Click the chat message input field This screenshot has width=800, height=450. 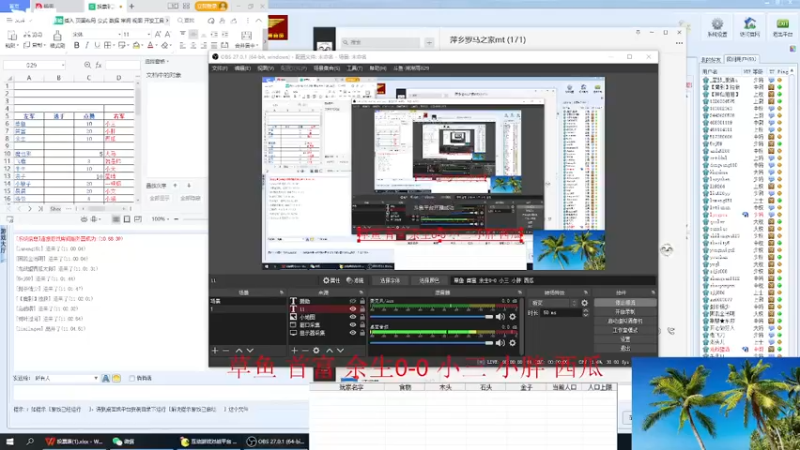coord(161,393)
